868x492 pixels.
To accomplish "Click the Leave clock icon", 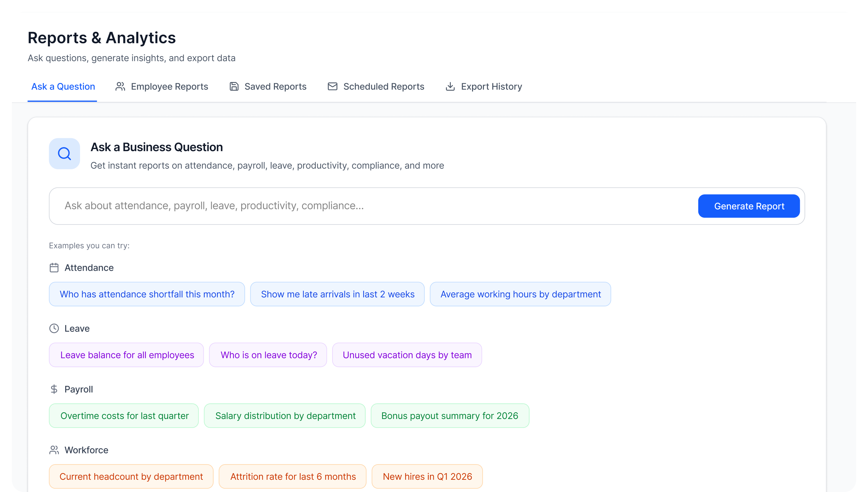I will [54, 328].
